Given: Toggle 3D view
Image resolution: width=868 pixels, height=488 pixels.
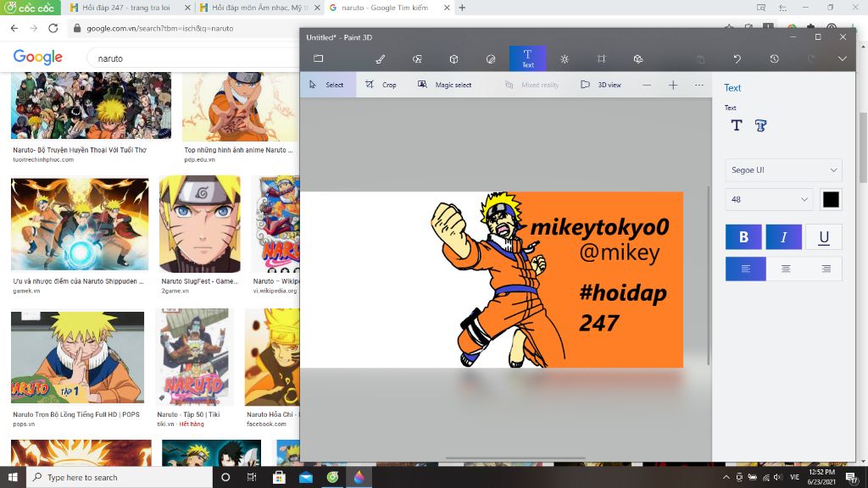Looking at the screenshot, I should 601,85.
